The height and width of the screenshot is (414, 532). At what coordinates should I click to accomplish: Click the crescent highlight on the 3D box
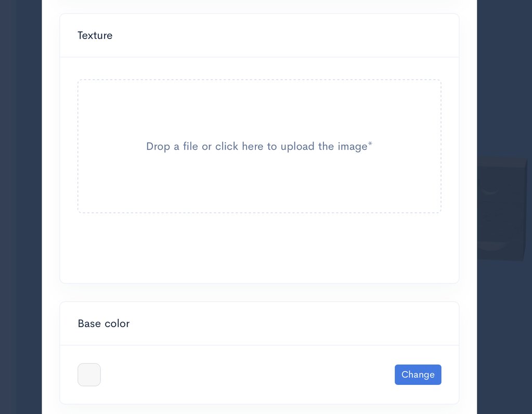pos(490,192)
